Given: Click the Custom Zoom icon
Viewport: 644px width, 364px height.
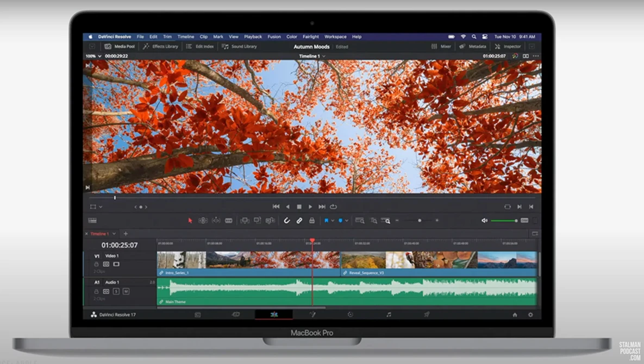Looking at the screenshot, I should (x=386, y=221).
